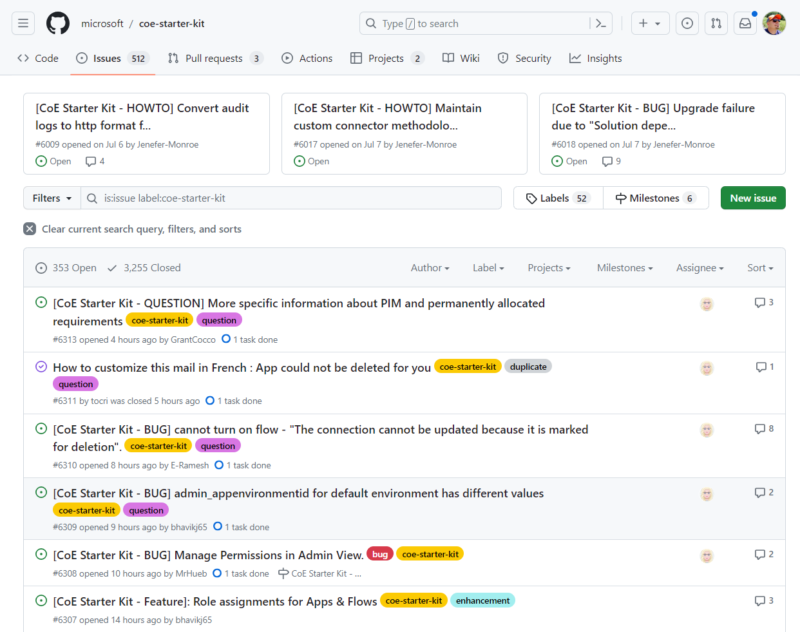Switch to the Projects tab
The height and width of the screenshot is (632, 800).
click(x=387, y=58)
